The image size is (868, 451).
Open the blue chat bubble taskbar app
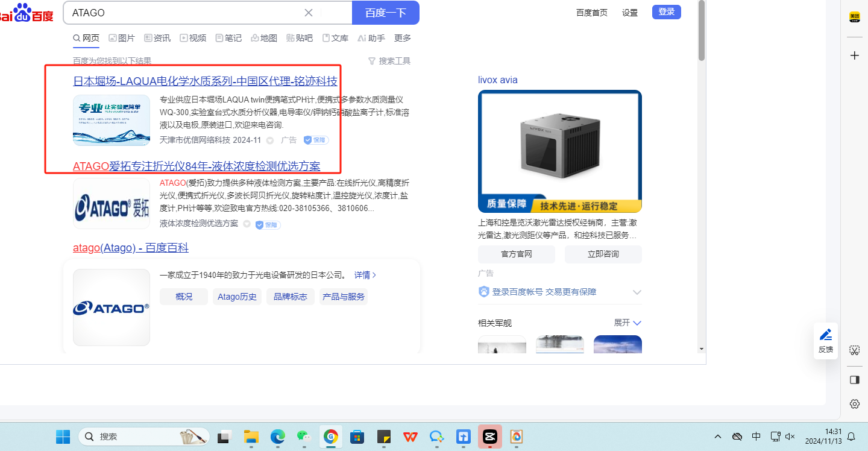point(437,437)
